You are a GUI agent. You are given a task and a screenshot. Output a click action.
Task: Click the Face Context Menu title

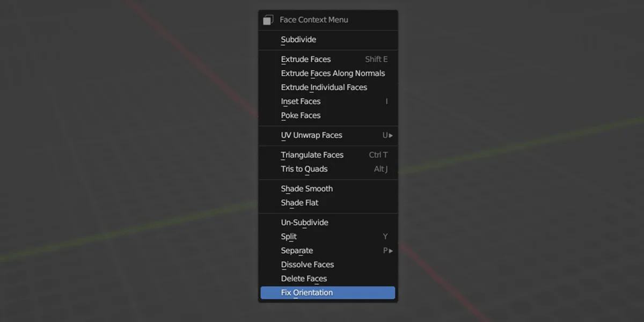click(x=313, y=19)
